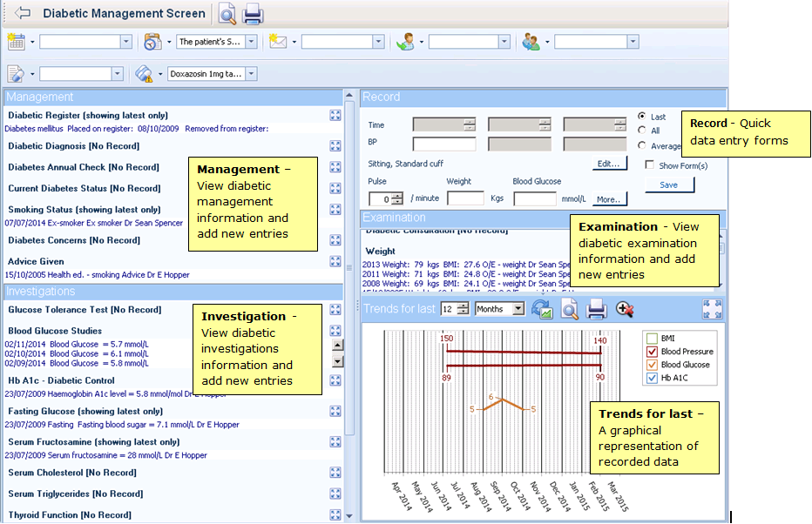Expand the Hb A1c - Diabetic Control section
812x524 pixels.
pos(335,380)
